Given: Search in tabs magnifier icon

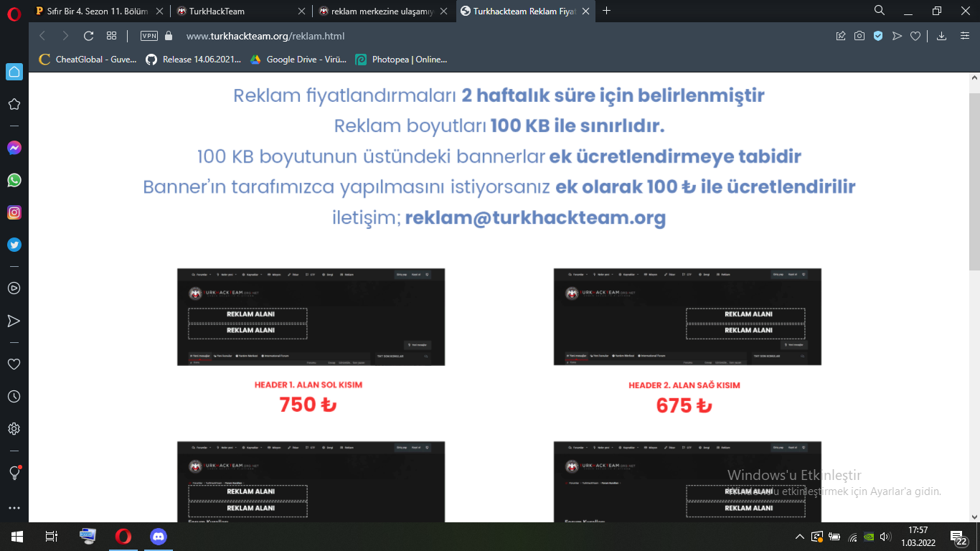Looking at the screenshot, I should pos(880,11).
